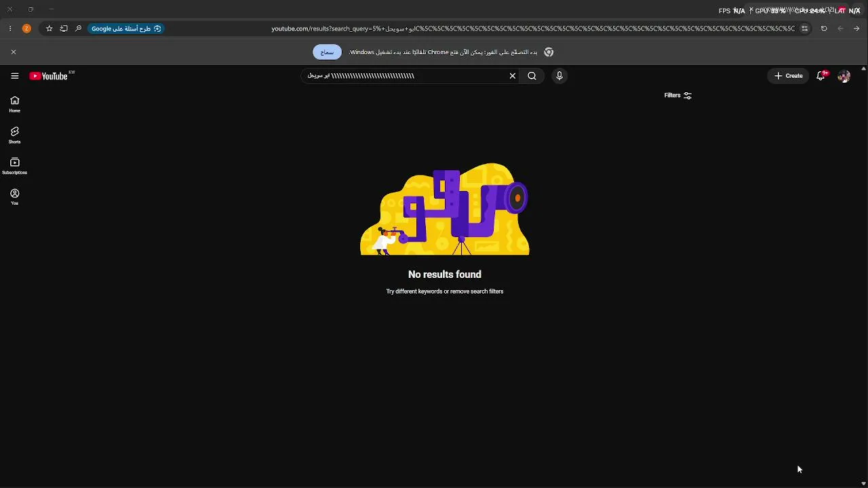
Task: Open the site controls icon in address bar
Action: [804, 28]
